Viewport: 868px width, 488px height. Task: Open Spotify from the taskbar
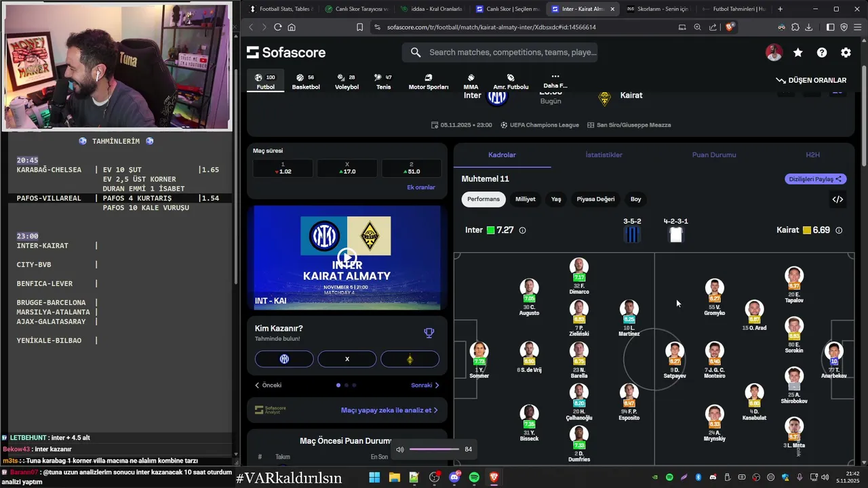point(474,477)
